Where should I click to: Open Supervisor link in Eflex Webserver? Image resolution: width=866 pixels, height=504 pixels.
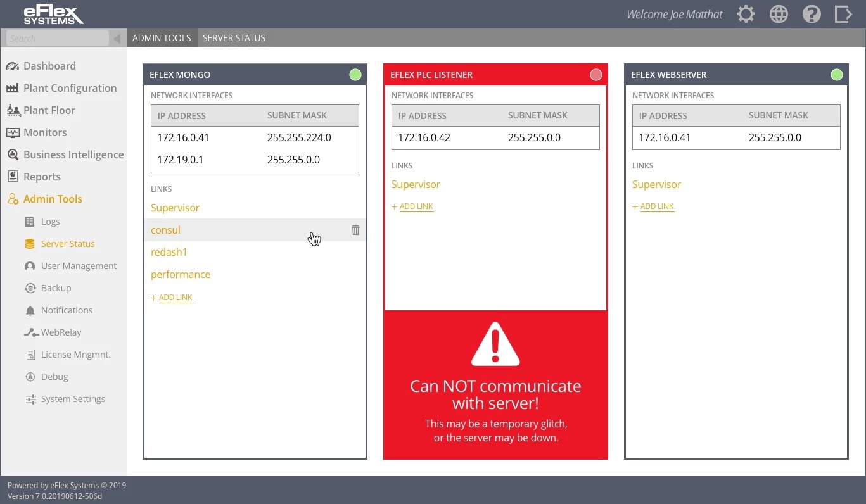pyautogui.click(x=656, y=184)
